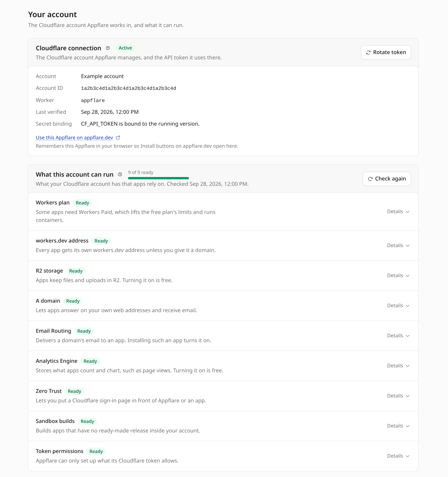This screenshot has height=477, width=448.
Task: Click the Ready badge next to Zero Trust
Action: (74, 391)
